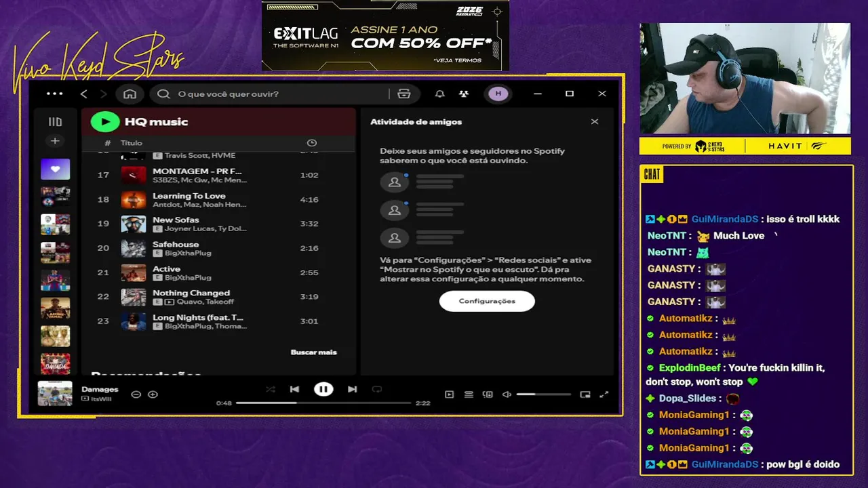
Task: Toggle the friend activity icon
Action: (x=463, y=94)
